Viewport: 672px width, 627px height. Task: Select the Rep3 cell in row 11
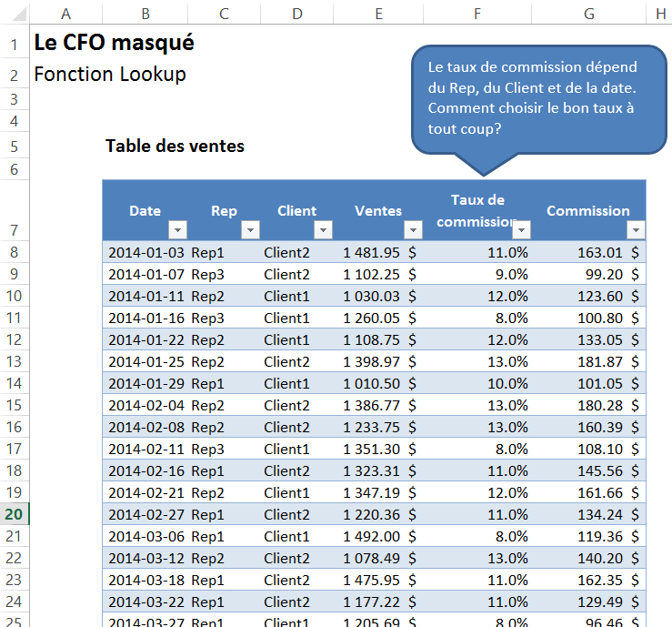(207, 318)
